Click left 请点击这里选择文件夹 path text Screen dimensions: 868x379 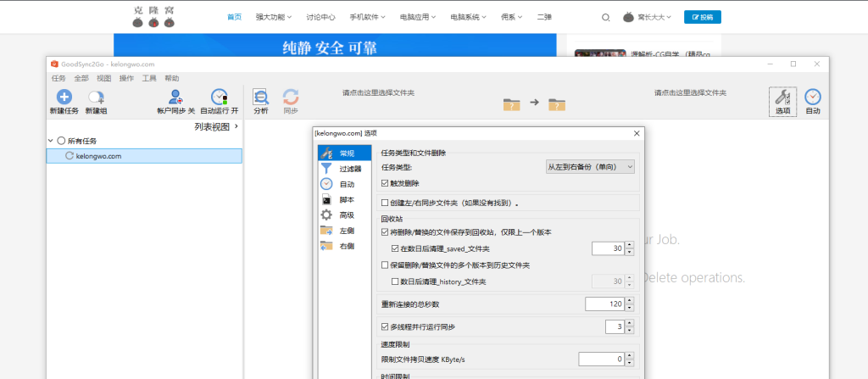click(378, 93)
